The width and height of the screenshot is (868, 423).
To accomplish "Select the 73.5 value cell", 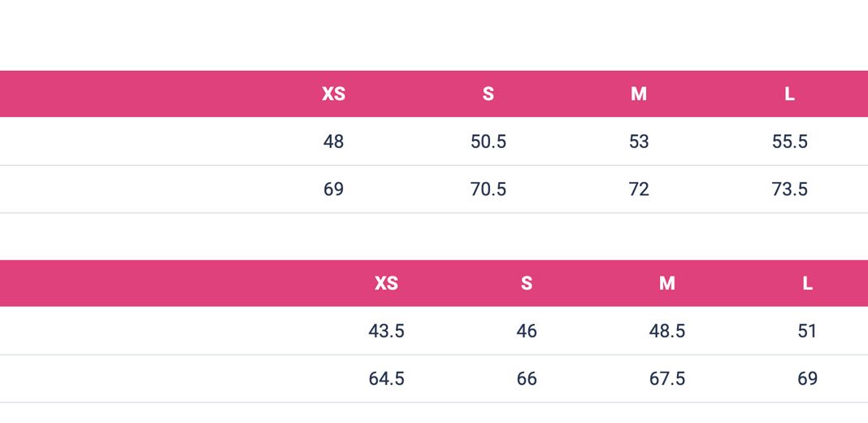I will (789, 190).
